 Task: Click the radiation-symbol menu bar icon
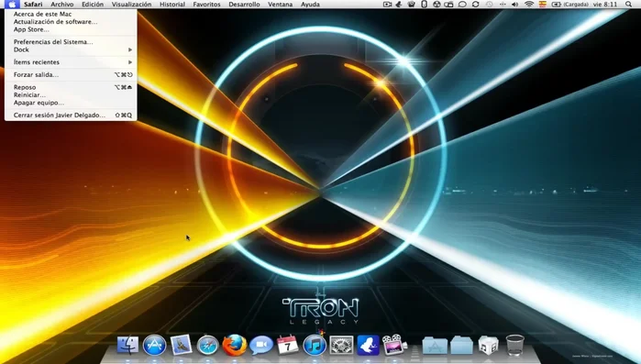[x=437, y=5]
